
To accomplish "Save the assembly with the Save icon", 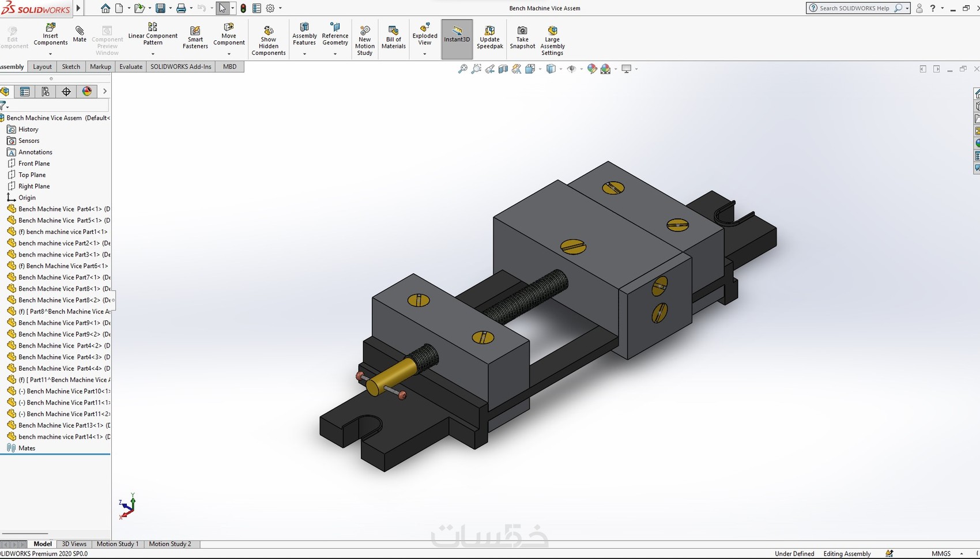I will (x=160, y=8).
